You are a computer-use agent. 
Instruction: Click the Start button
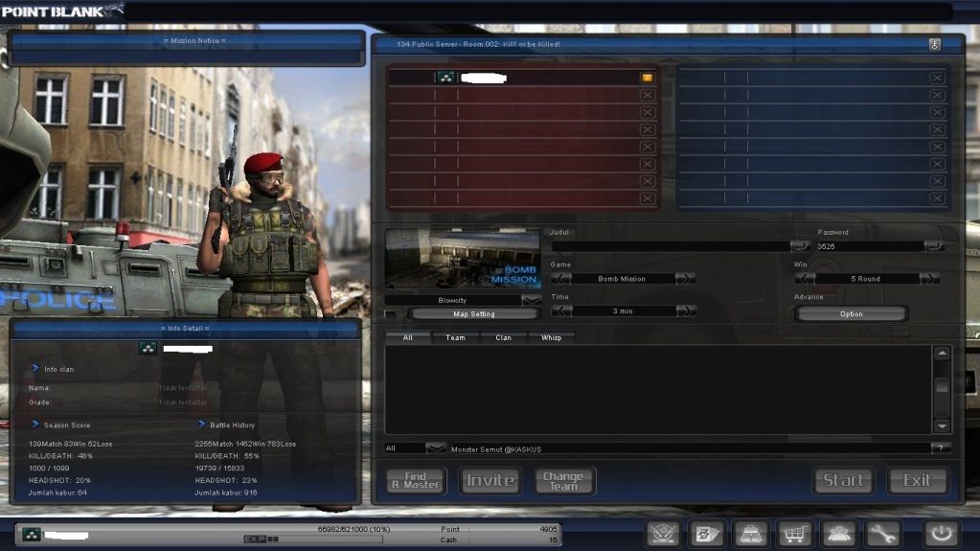844,480
